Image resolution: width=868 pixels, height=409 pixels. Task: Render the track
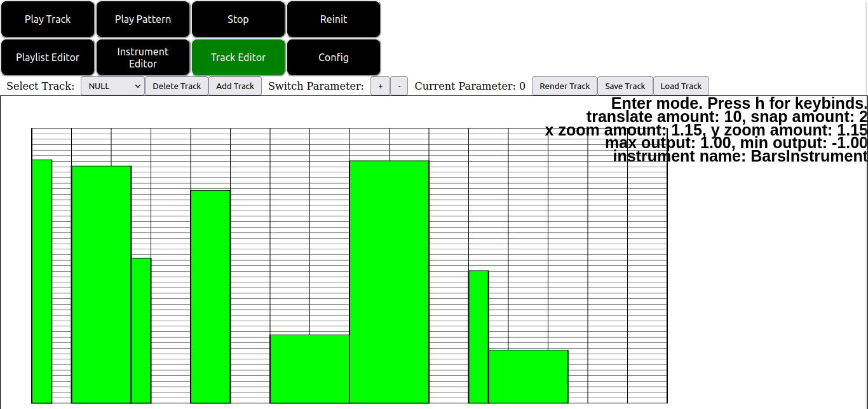pyautogui.click(x=565, y=86)
